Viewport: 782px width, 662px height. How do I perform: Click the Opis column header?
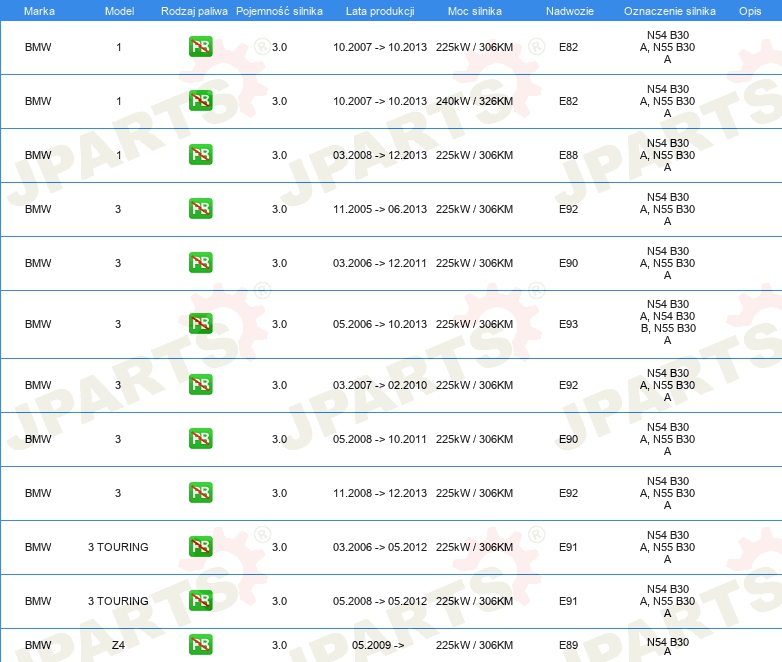(750, 11)
